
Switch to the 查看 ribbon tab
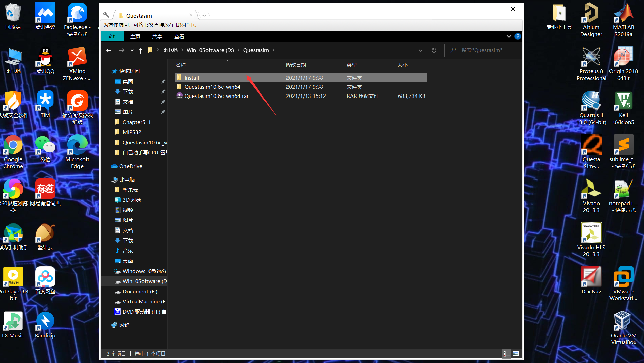pyautogui.click(x=179, y=36)
